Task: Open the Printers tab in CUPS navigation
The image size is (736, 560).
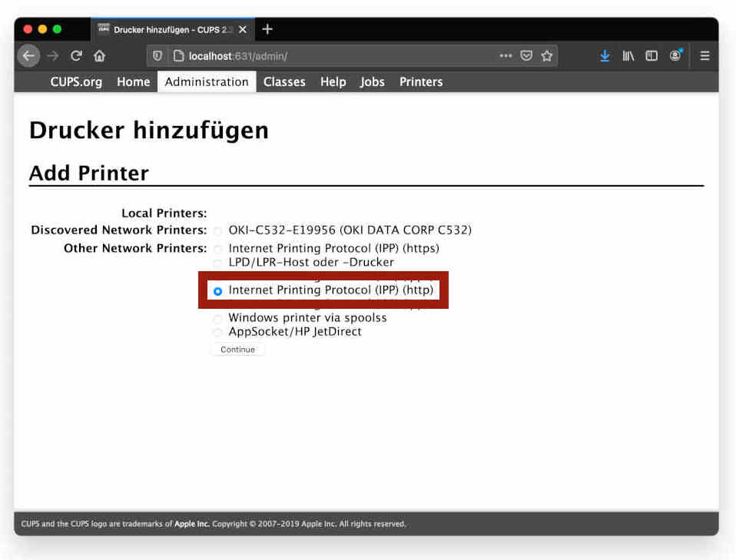Action: coord(420,81)
